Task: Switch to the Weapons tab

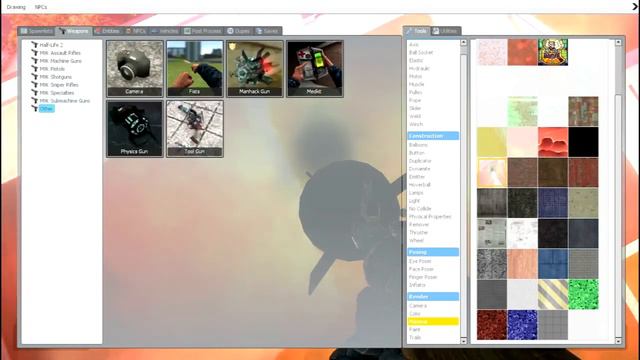Action: pyautogui.click(x=74, y=31)
